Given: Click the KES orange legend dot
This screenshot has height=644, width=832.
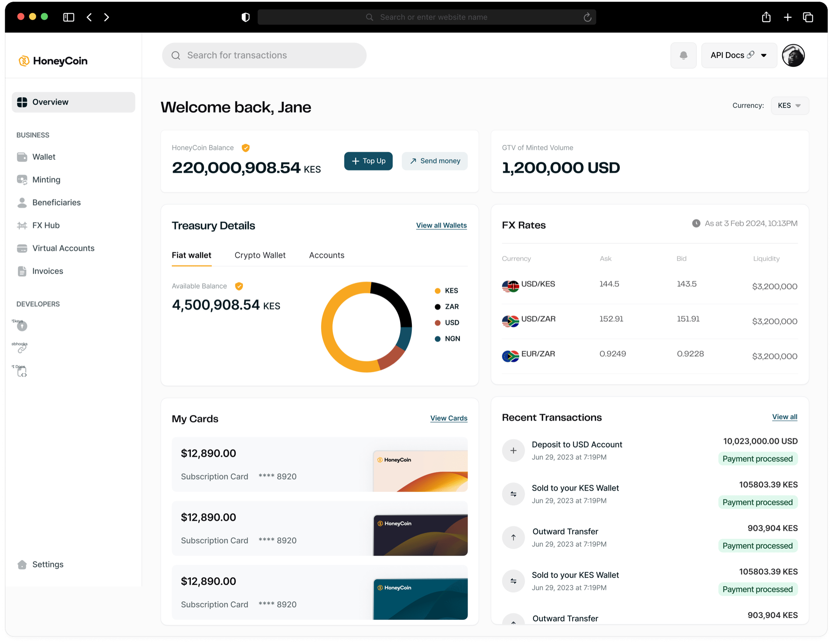Looking at the screenshot, I should (x=438, y=291).
